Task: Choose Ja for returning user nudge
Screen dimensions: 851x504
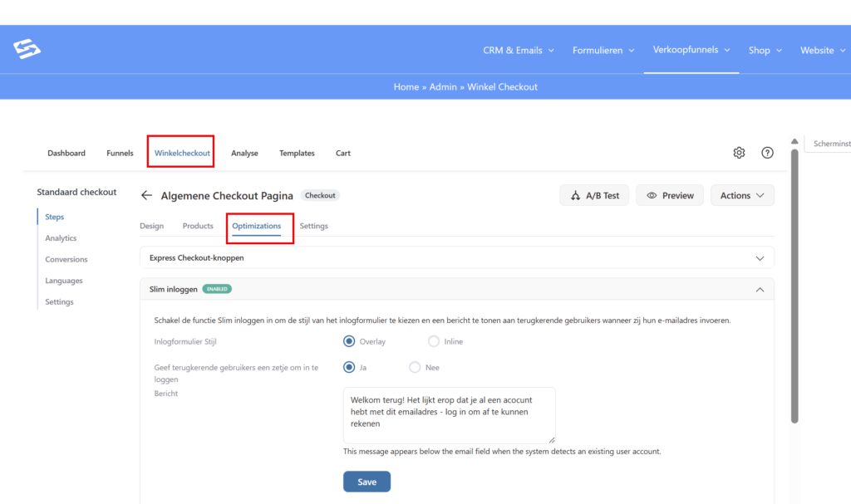Action: coord(349,367)
